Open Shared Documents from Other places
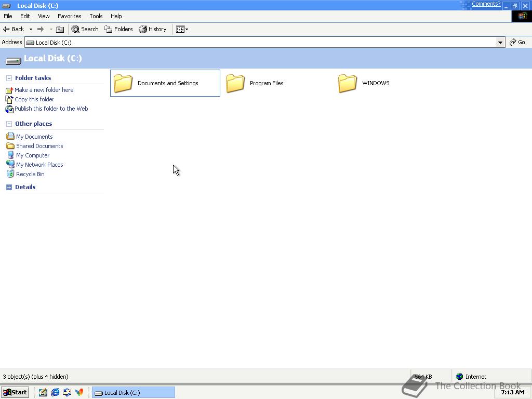Image resolution: width=532 pixels, height=399 pixels. 39,146
